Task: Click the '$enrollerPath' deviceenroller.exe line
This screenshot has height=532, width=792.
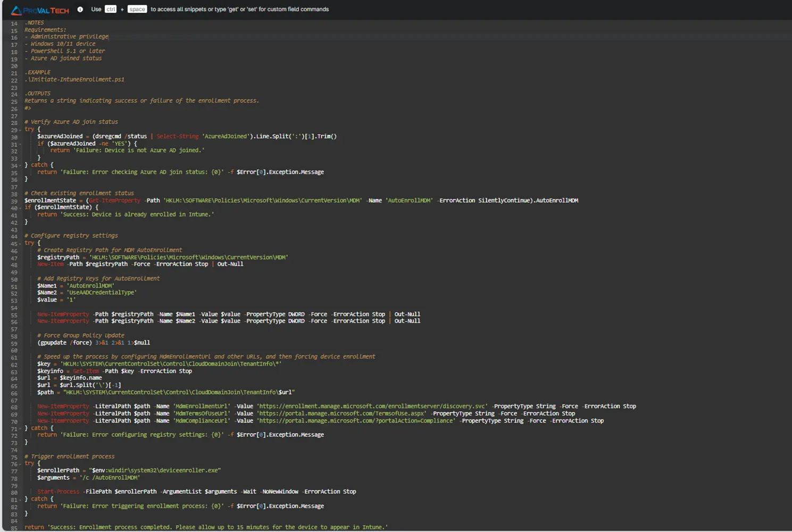Action: click(129, 470)
